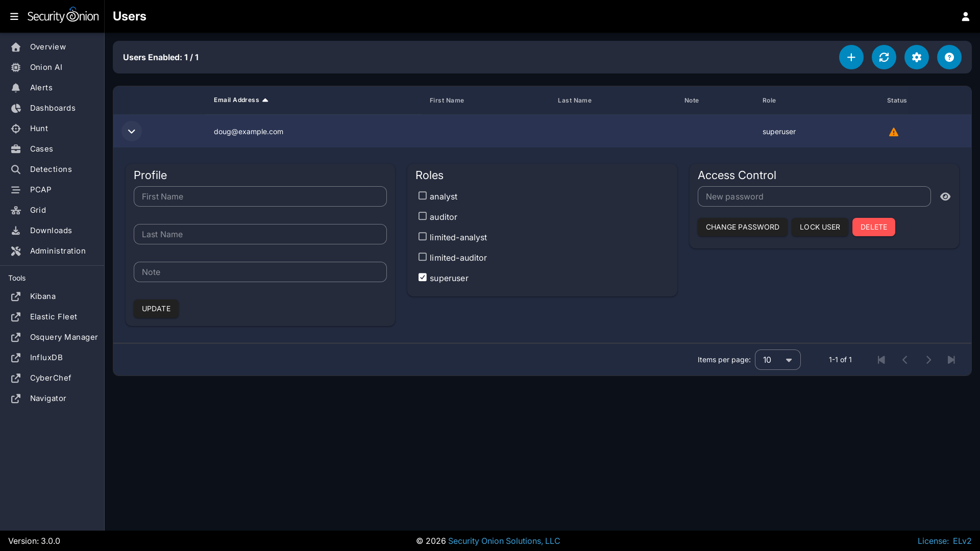Toggle the hamburger navigation menu
Screen dimensions: 980x551
[x=14, y=16]
